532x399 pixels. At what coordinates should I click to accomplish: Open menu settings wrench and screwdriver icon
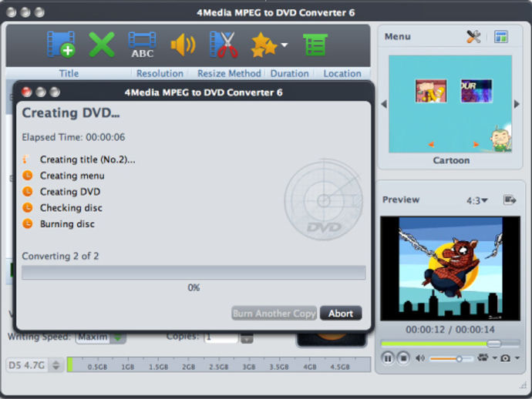473,37
